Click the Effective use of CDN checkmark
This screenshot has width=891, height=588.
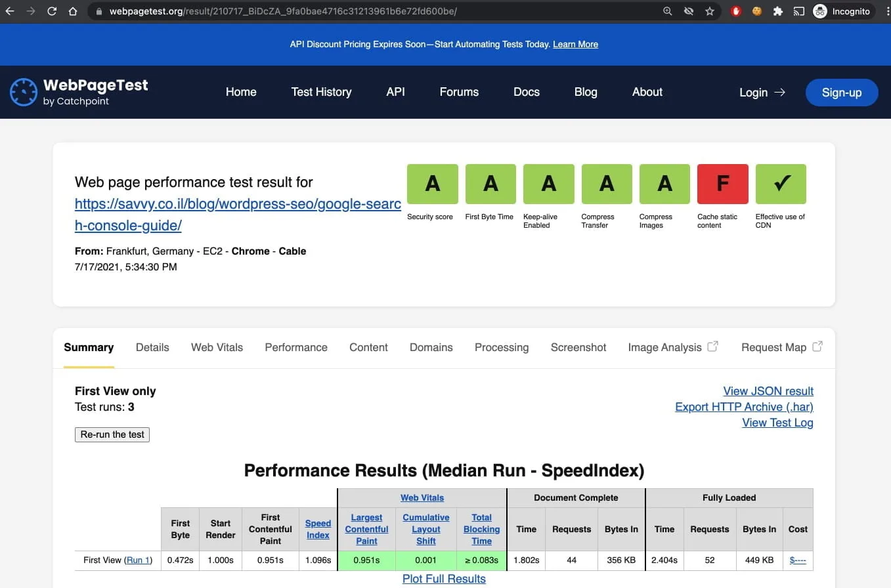click(781, 184)
